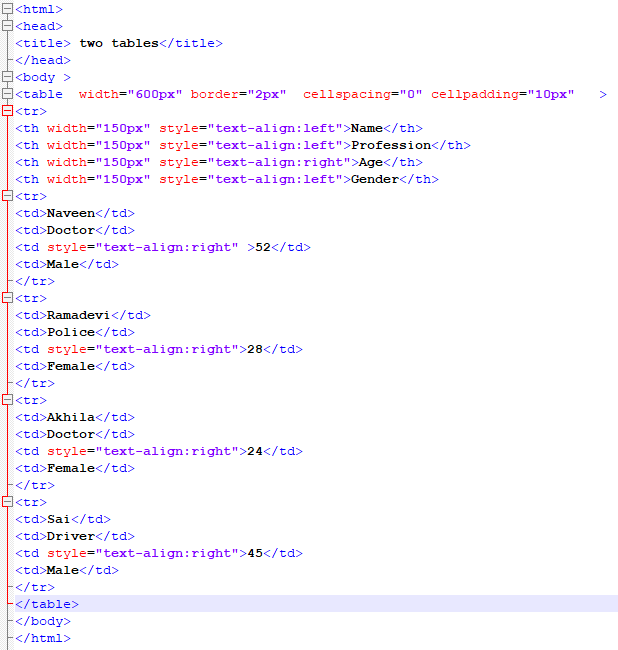Click the age value 24
The height and width of the screenshot is (650, 618).
[x=255, y=451]
